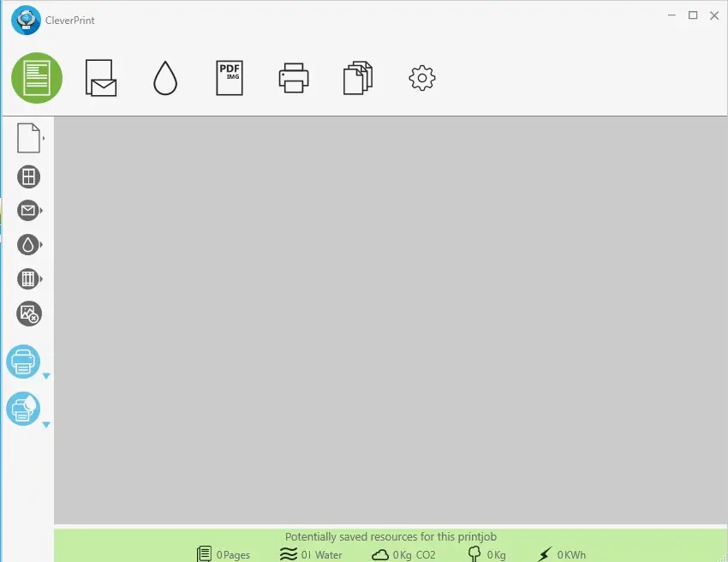
Task: Expand the blue print button dropdown arrow
Action: click(x=46, y=376)
